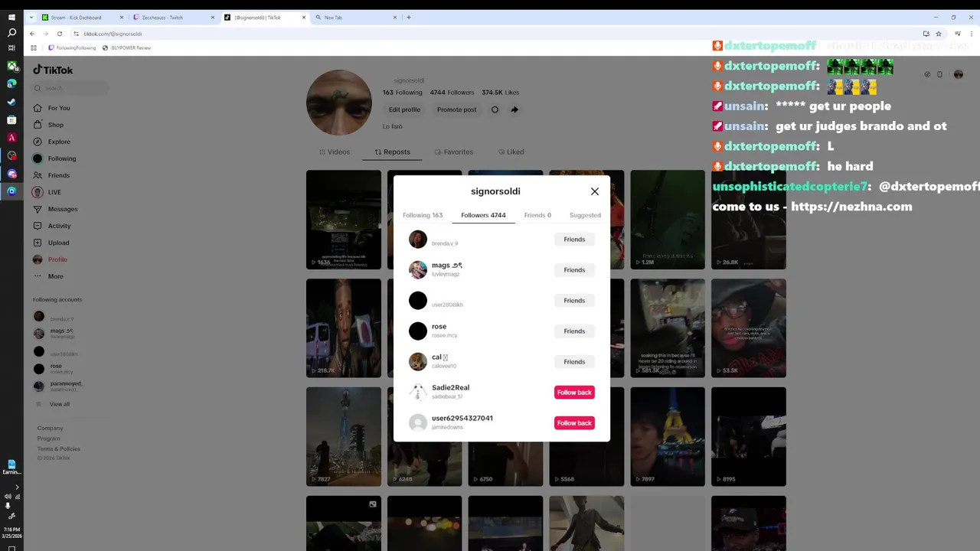Open video thumbnail with 7827 views

[344, 437]
